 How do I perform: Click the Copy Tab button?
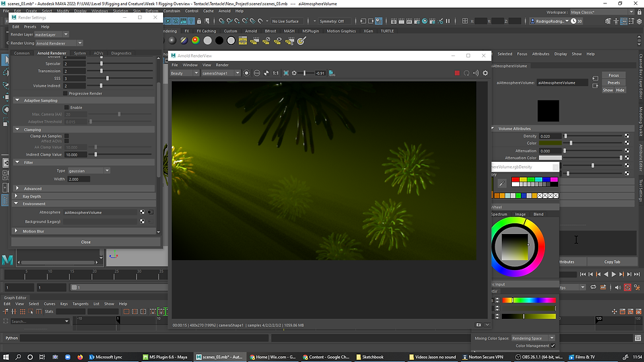click(x=612, y=262)
